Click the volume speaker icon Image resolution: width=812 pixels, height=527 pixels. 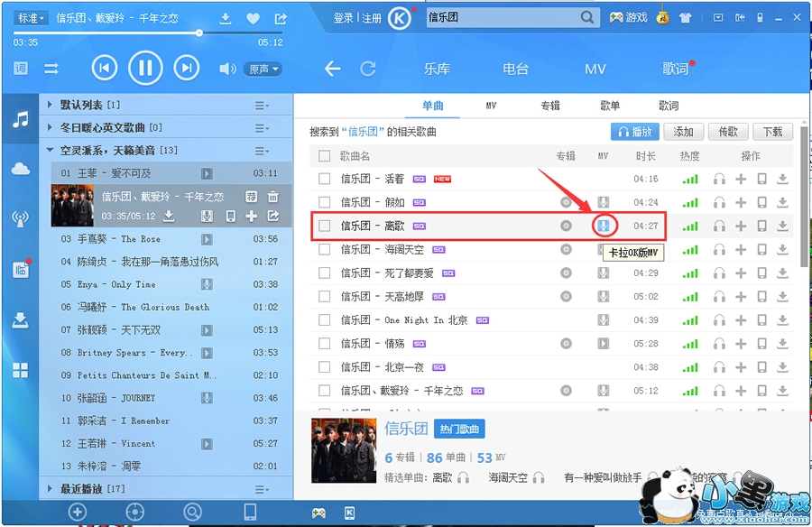coord(227,69)
